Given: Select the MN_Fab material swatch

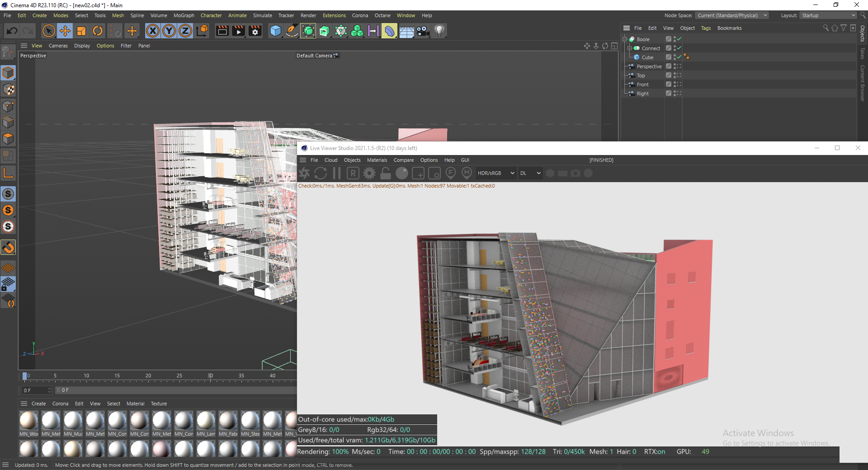Looking at the screenshot, I should (228, 421).
